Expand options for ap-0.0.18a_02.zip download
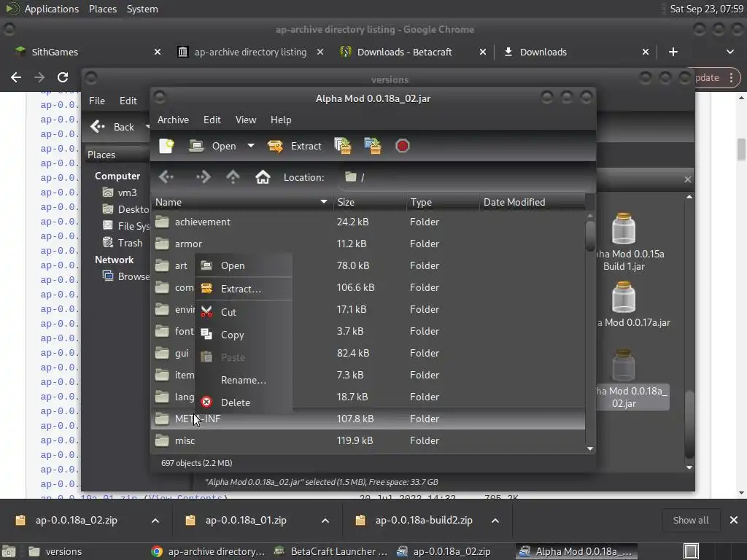 pyautogui.click(x=155, y=521)
